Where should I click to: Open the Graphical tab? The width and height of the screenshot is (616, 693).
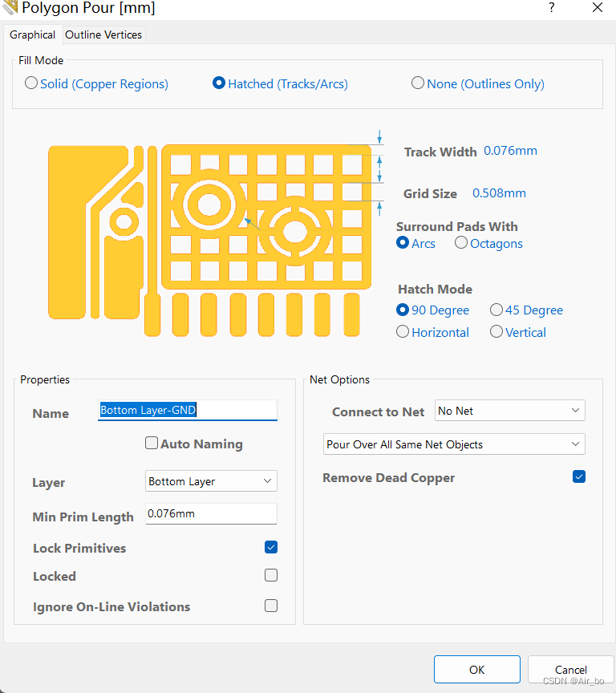tap(32, 34)
